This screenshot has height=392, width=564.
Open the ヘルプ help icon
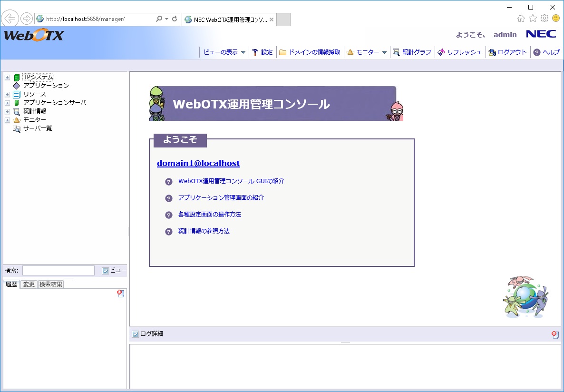tap(537, 52)
